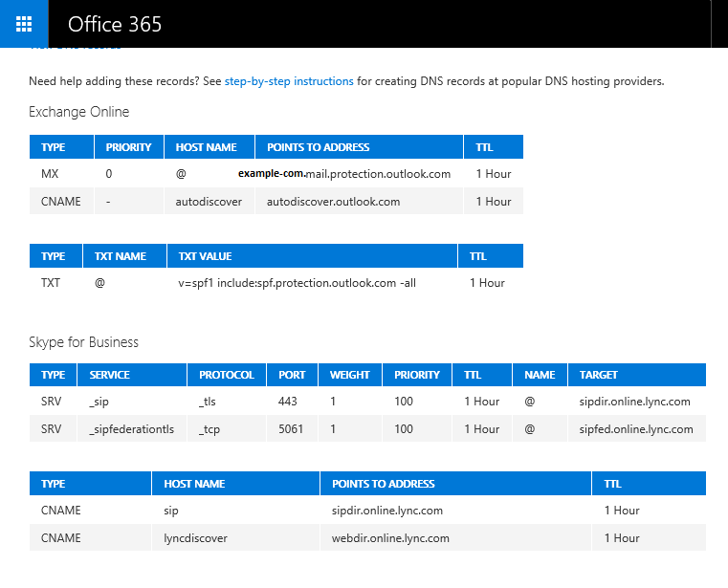This screenshot has height=588, width=728.
Task: Select the lyncdiscover host name cell
Action: [x=196, y=538]
